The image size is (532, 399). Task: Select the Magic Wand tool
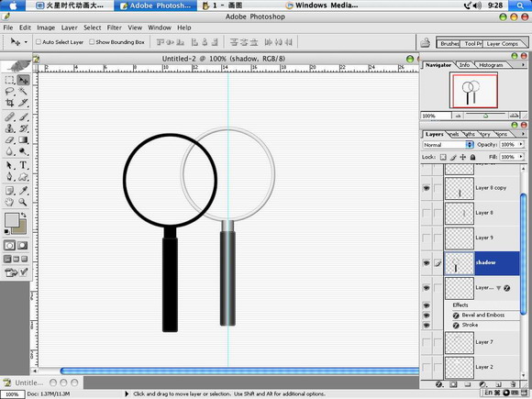click(23, 91)
